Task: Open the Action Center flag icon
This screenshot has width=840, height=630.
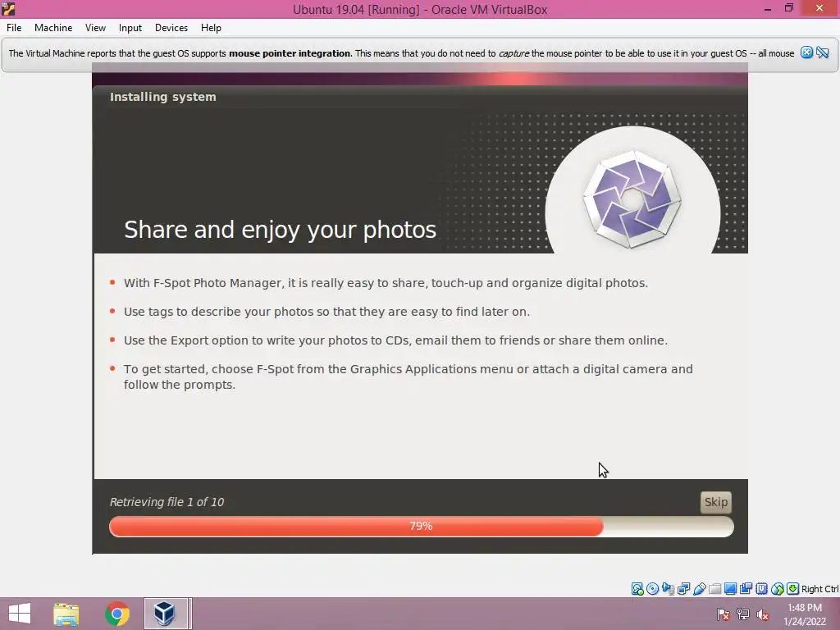Action: pyautogui.click(x=724, y=614)
